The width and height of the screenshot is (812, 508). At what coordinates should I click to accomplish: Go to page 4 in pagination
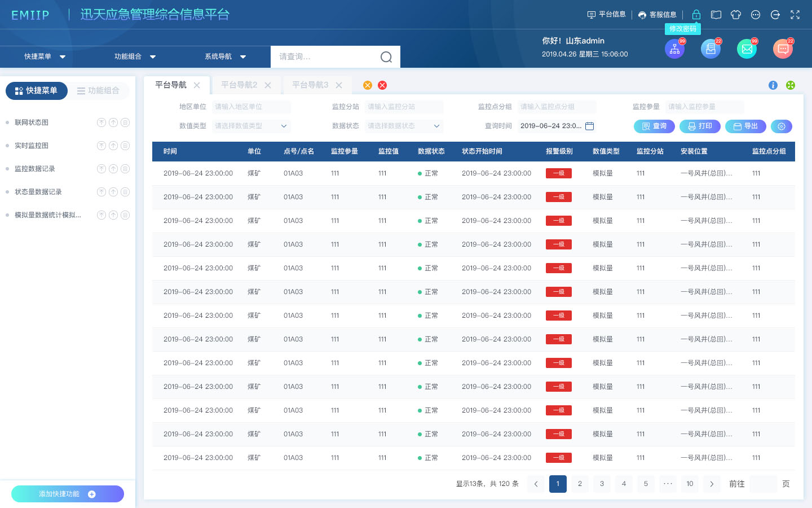(624, 484)
